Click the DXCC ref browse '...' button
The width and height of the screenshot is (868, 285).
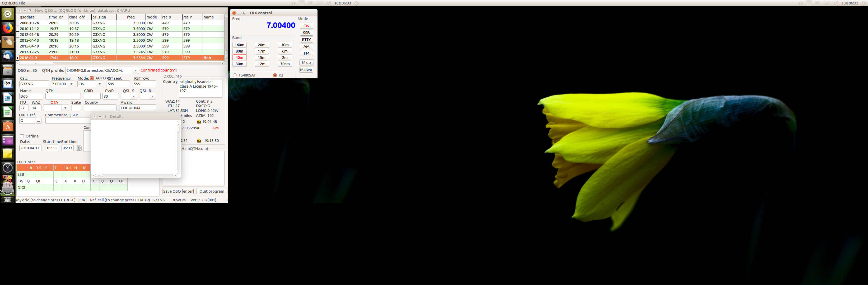(x=39, y=121)
